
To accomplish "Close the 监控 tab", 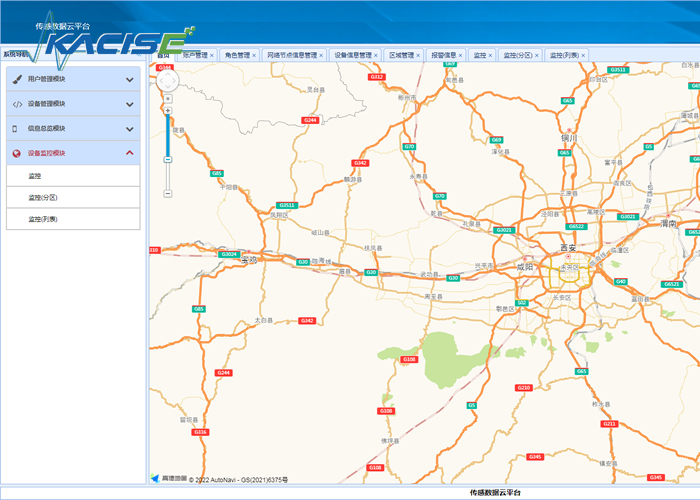I will (x=490, y=56).
